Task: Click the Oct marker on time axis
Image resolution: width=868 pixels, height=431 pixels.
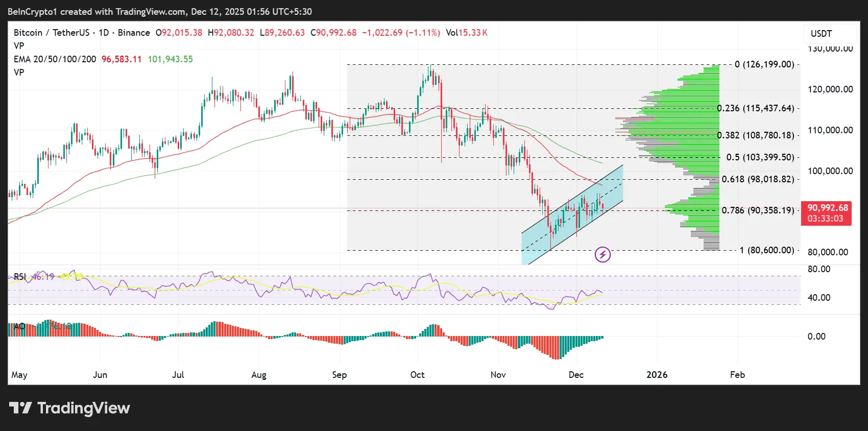Action: (x=417, y=375)
